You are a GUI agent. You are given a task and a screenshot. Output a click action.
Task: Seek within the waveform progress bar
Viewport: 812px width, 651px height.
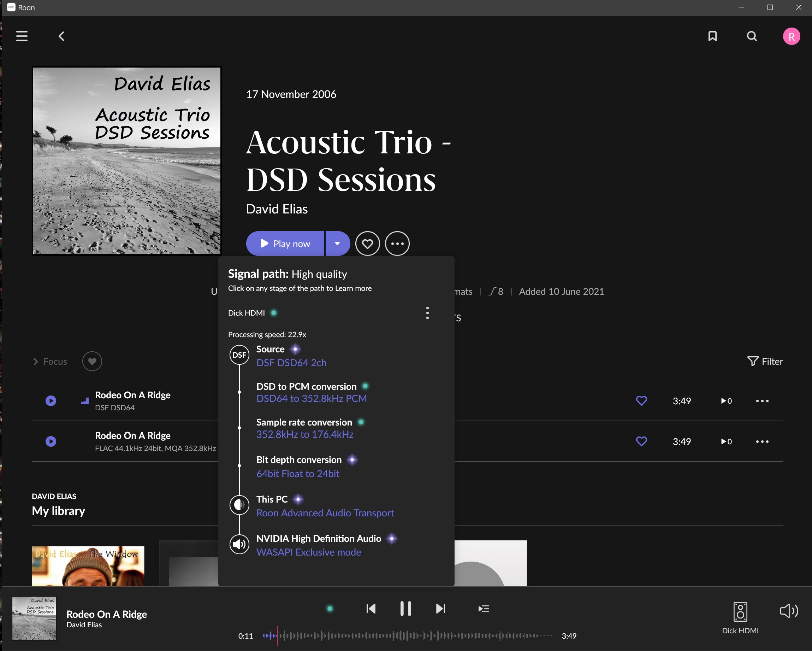point(408,635)
